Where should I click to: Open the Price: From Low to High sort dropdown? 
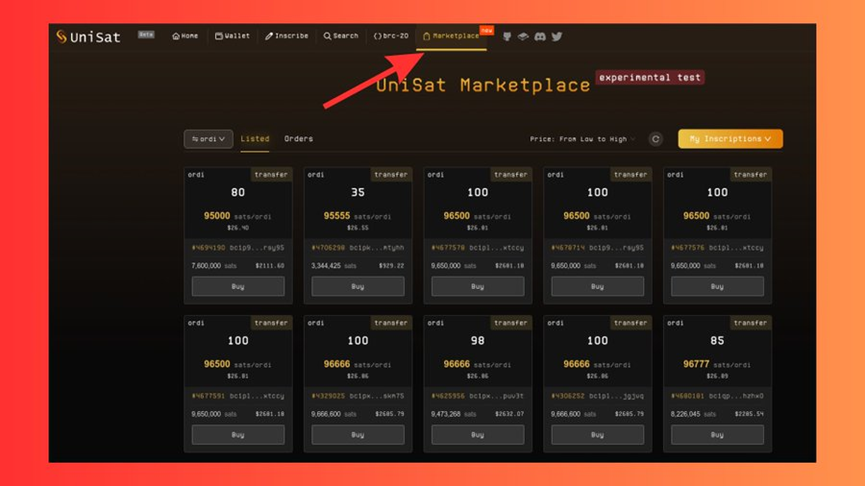(582, 139)
